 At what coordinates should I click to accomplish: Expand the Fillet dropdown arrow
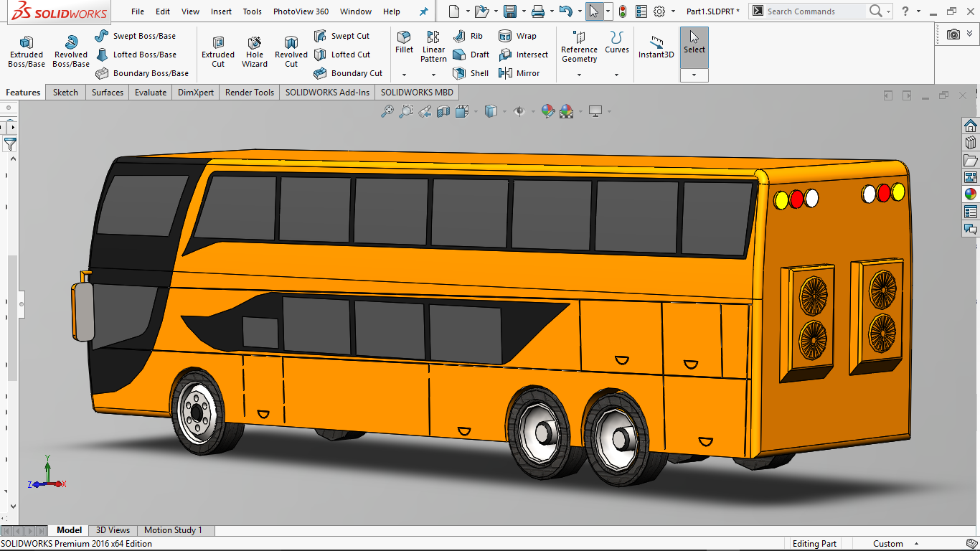(x=404, y=75)
